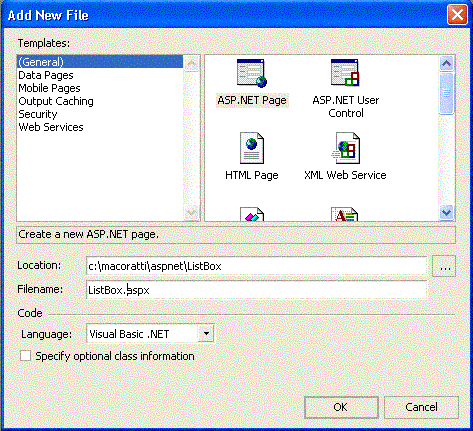Choose Web Services category
The image size is (473, 431).
51,127
